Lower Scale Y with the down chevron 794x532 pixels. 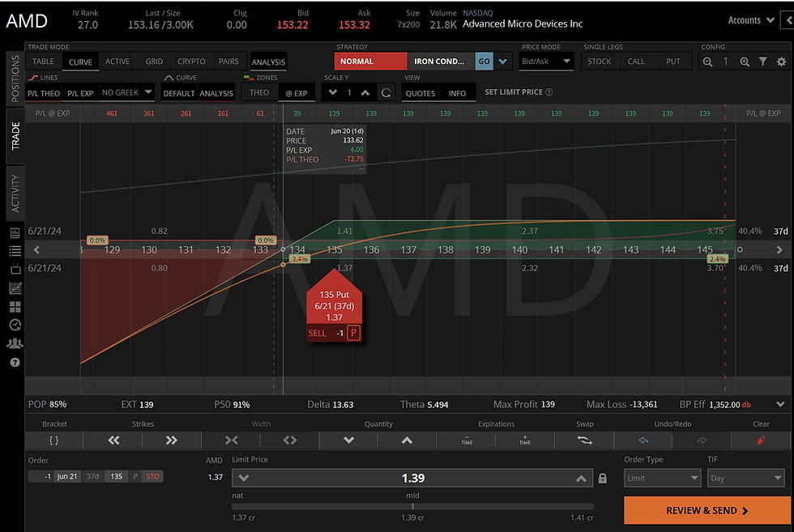pos(333,92)
